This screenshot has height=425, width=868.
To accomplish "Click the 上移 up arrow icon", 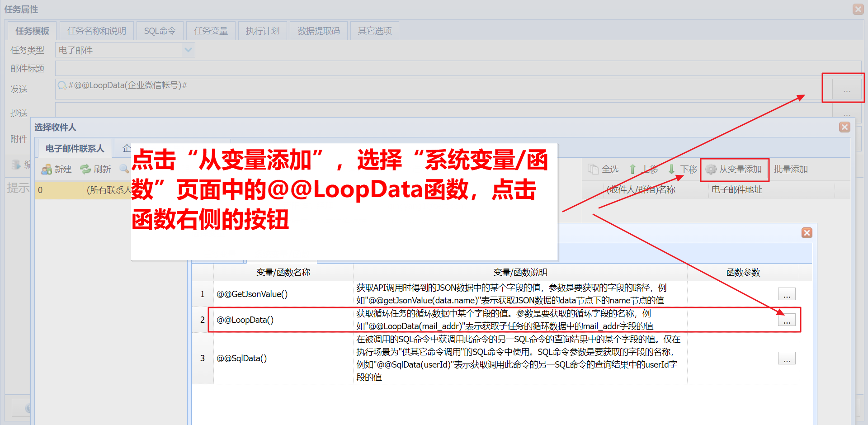I will coord(633,169).
